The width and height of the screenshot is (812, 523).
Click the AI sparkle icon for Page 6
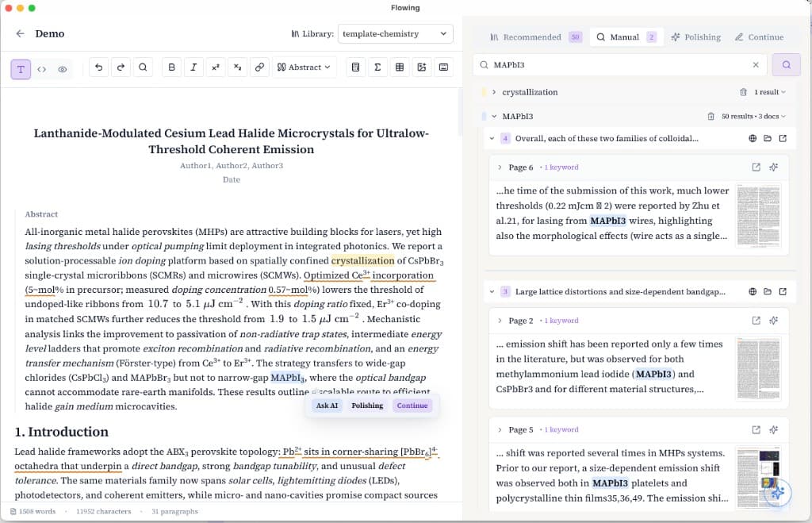coord(774,167)
